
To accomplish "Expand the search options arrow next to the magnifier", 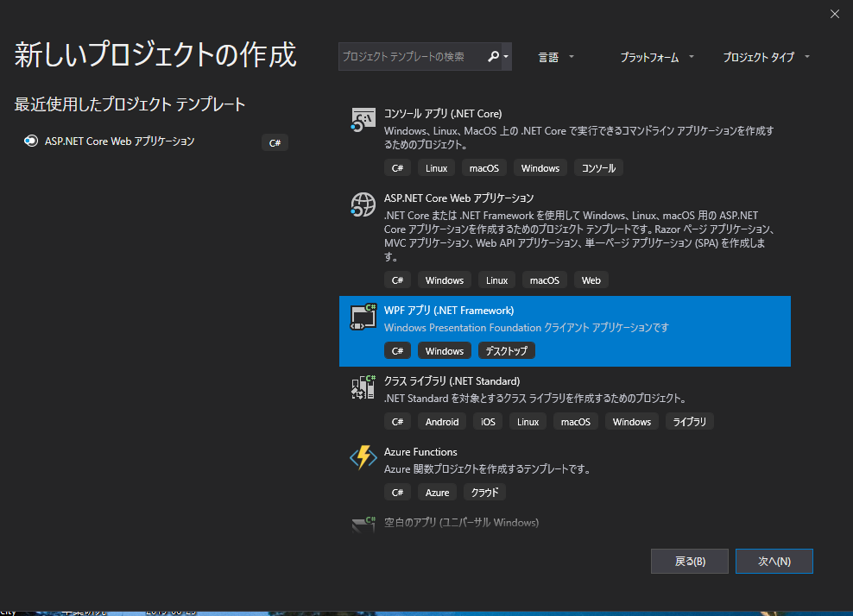I will click(x=505, y=56).
